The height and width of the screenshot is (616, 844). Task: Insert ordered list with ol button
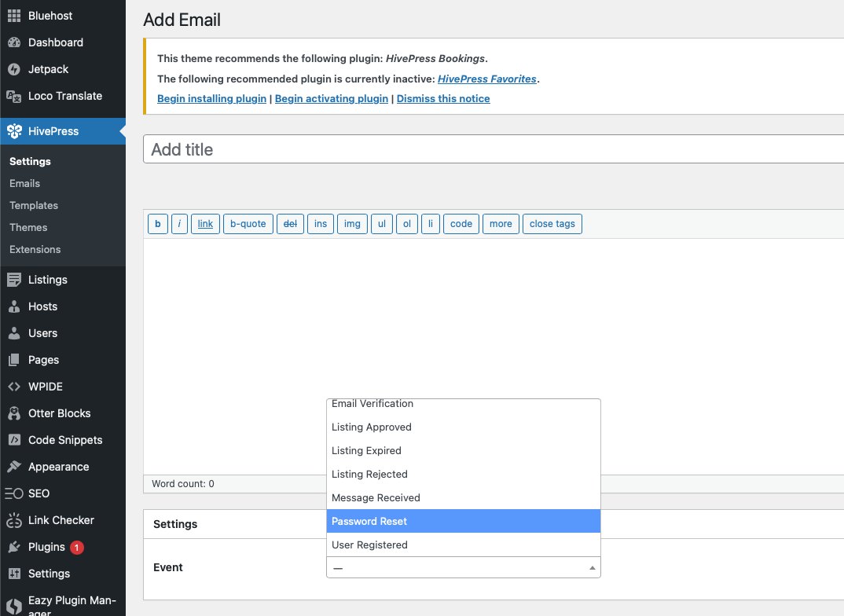click(x=407, y=224)
